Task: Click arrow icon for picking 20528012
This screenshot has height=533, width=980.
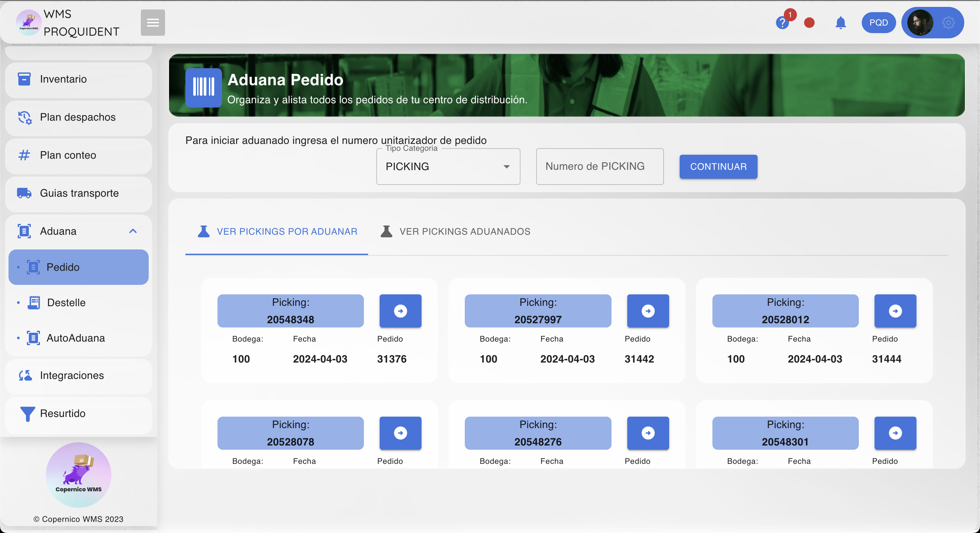Action: (x=895, y=311)
